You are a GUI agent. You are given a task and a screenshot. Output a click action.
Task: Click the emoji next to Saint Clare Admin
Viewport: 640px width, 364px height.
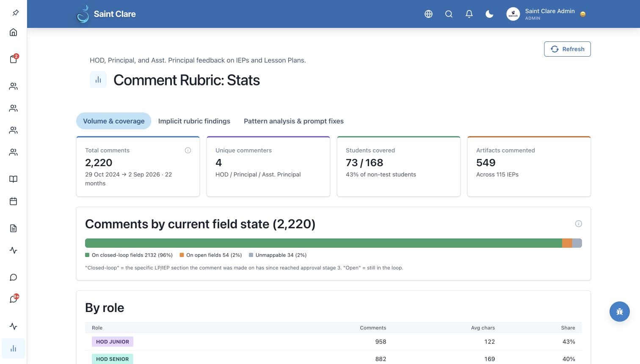583,14
